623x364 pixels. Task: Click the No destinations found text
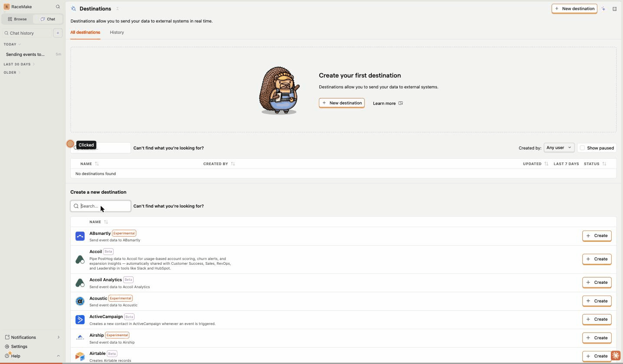coord(95,174)
